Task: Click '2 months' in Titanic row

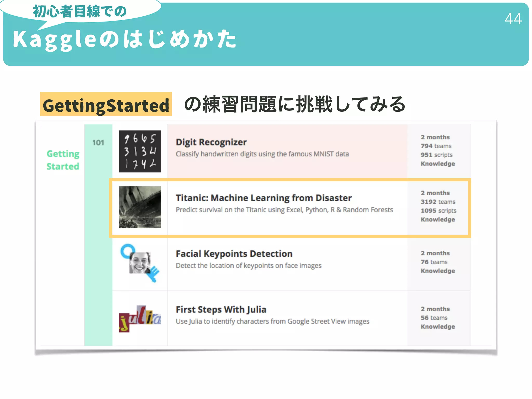Action: 435,193
